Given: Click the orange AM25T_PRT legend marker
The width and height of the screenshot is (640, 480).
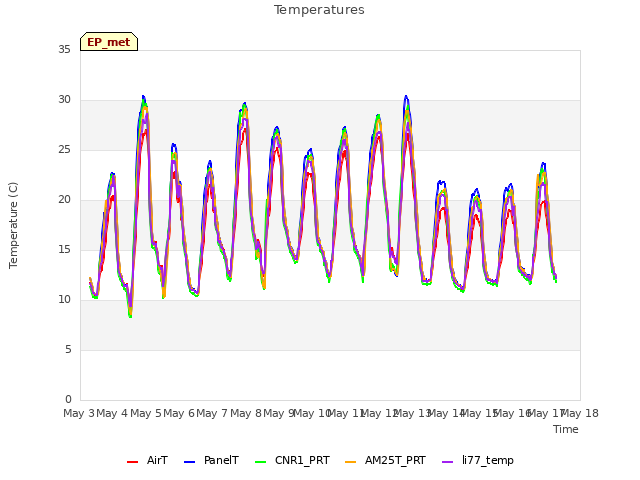Looking at the screenshot, I should tap(351, 462).
